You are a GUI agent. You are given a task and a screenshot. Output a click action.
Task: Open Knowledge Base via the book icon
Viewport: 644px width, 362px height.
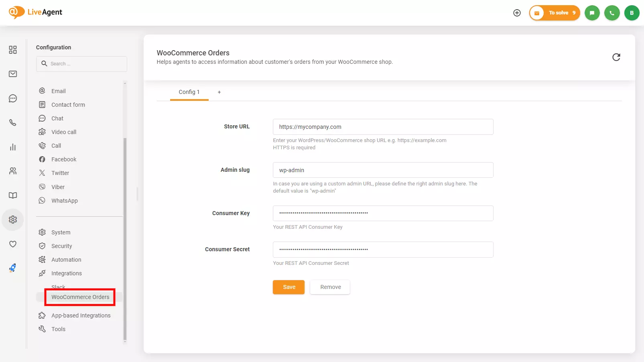coord(12,195)
